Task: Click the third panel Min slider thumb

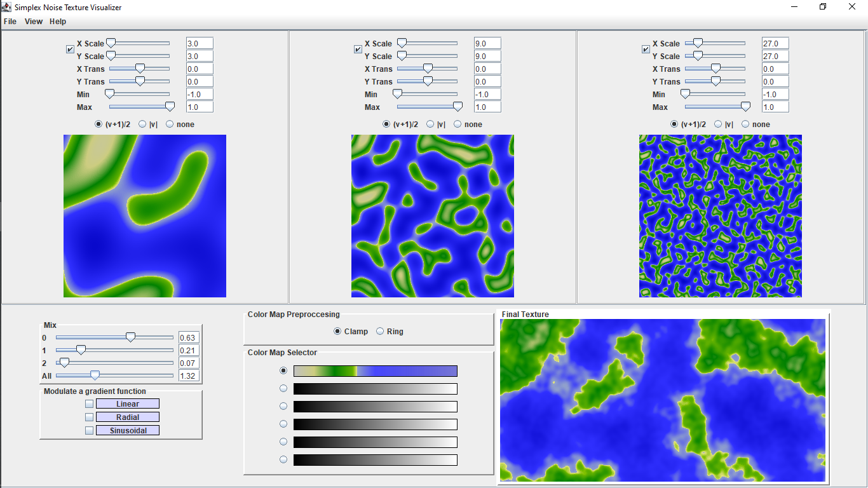Action: pyautogui.click(x=685, y=94)
